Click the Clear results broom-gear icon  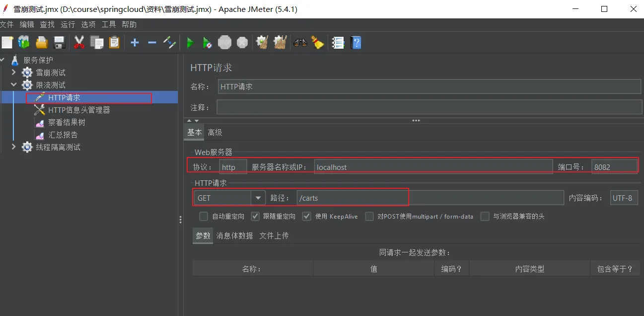[262, 43]
